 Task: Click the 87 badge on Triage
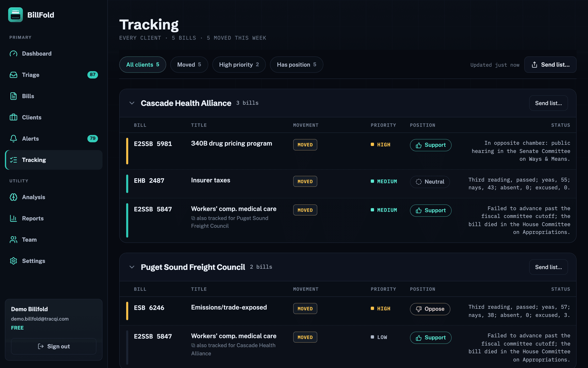pos(92,75)
